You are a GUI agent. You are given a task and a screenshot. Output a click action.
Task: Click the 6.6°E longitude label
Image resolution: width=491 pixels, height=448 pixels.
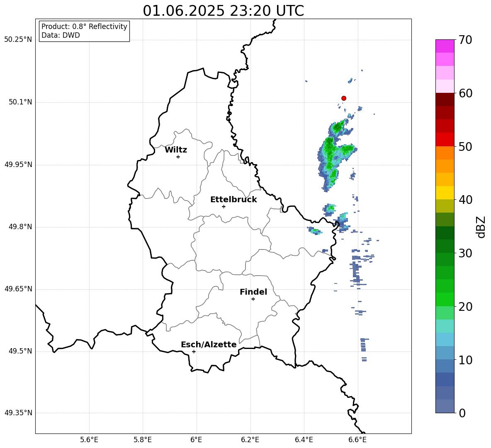pyautogui.click(x=357, y=440)
